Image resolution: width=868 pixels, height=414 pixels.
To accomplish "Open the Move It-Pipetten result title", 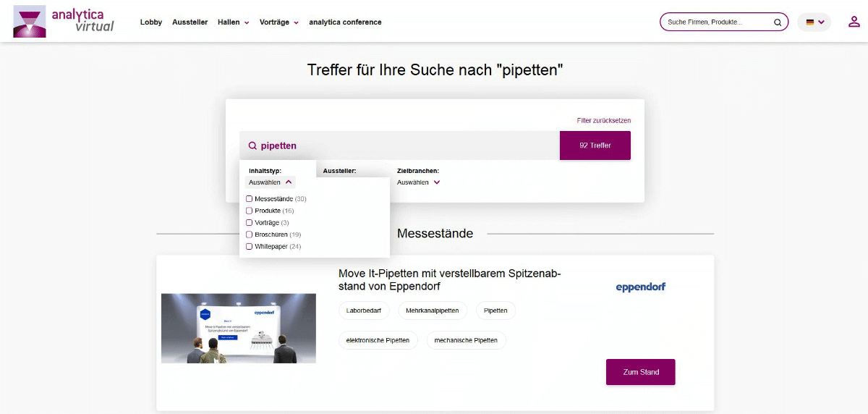I will point(450,280).
